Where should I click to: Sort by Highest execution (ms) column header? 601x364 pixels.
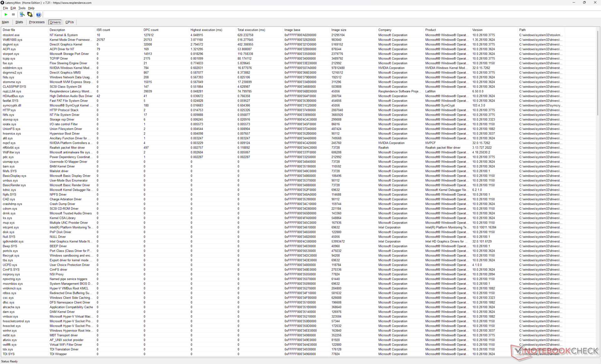pyautogui.click(x=206, y=30)
